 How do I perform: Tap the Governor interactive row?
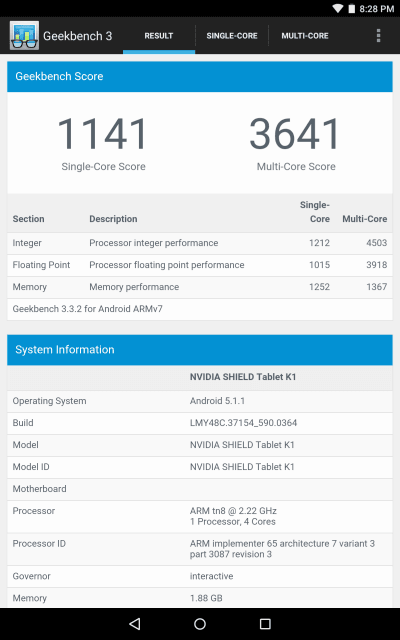pos(200,576)
